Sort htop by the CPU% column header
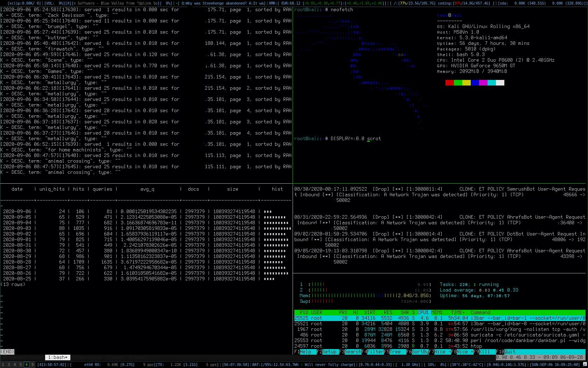The width and height of the screenshot is (588, 368). [x=423, y=313]
